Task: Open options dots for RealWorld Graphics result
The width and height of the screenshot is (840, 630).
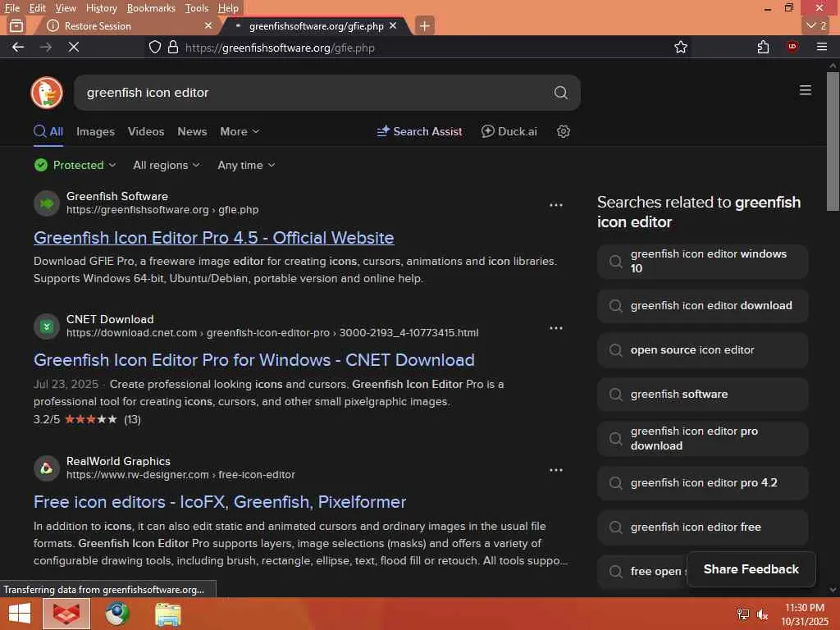Action: pos(555,470)
